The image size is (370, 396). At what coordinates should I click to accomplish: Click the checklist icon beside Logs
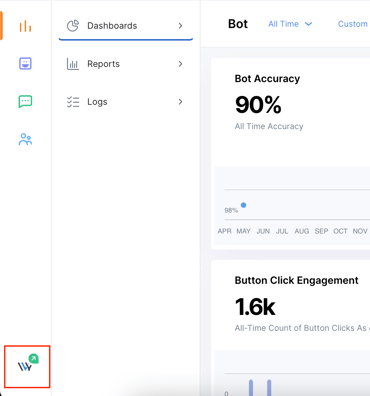(73, 102)
